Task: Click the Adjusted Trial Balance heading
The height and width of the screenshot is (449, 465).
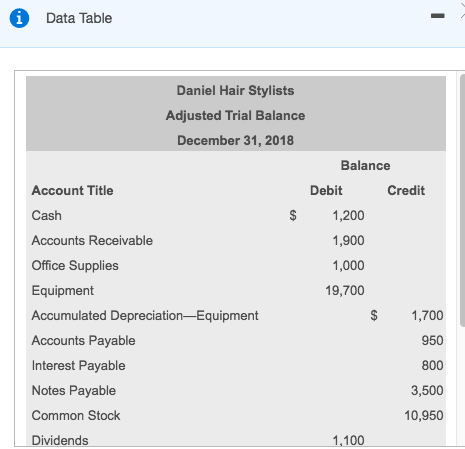Action: [235, 116]
